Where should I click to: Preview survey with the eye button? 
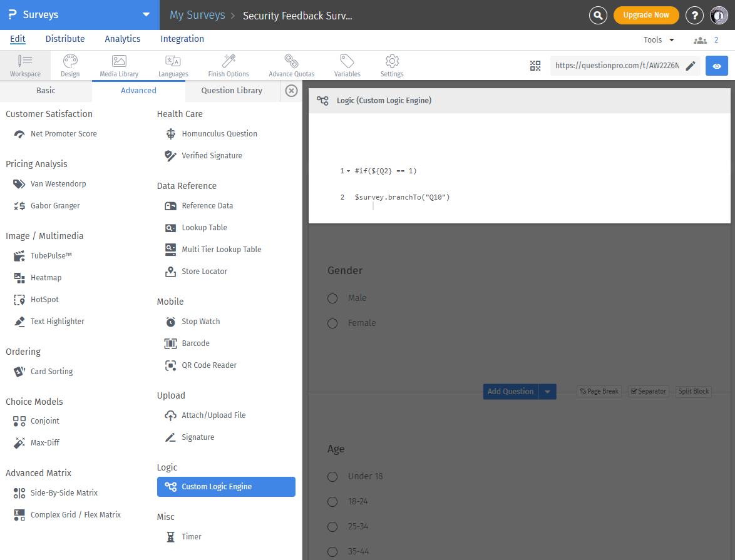tap(717, 66)
